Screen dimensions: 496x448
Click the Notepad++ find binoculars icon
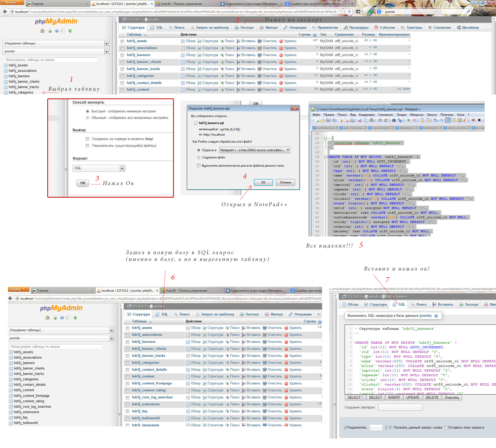(x=394, y=120)
